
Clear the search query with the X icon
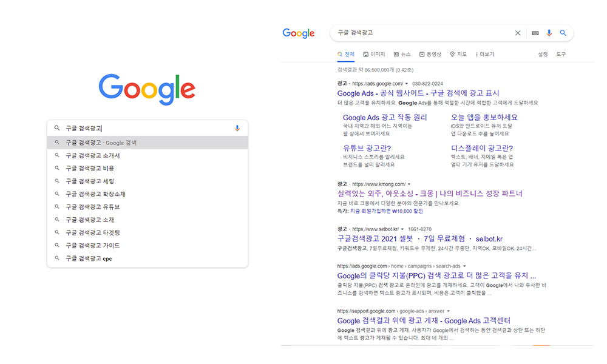tap(518, 33)
